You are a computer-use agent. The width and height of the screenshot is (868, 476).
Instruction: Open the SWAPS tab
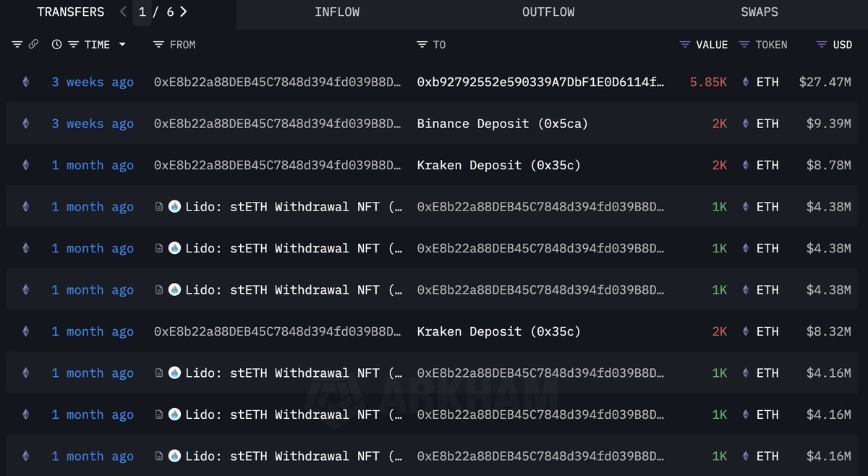pyautogui.click(x=759, y=12)
